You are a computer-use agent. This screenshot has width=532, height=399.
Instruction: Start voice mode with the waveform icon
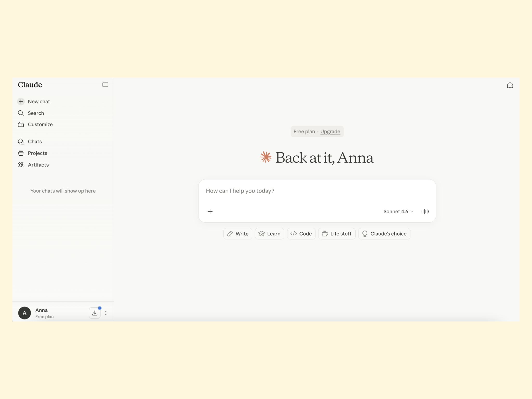[x=425, y=211]
